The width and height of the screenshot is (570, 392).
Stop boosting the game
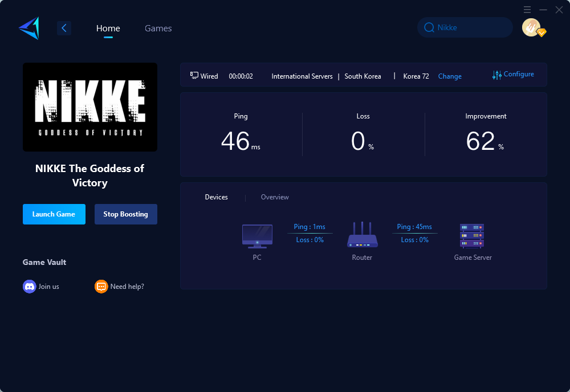(126, 214)
